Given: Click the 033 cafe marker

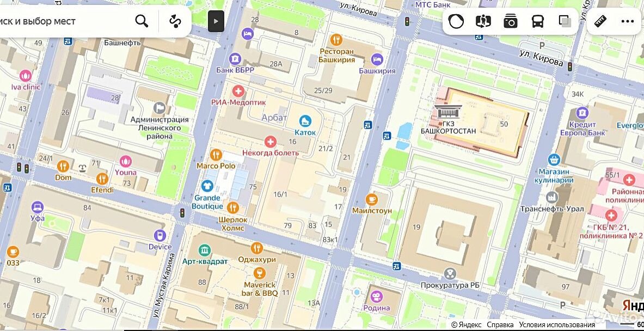Looking at the screenshot, I should (x=13, y=252).
